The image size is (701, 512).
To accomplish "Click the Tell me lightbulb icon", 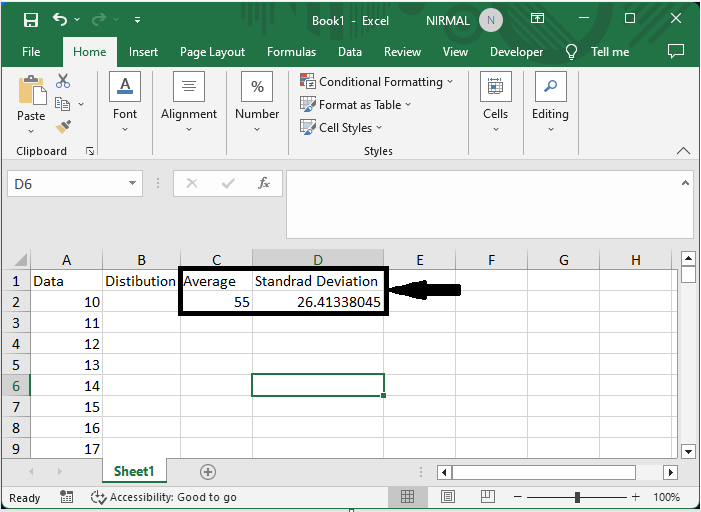I will point(572,52).
